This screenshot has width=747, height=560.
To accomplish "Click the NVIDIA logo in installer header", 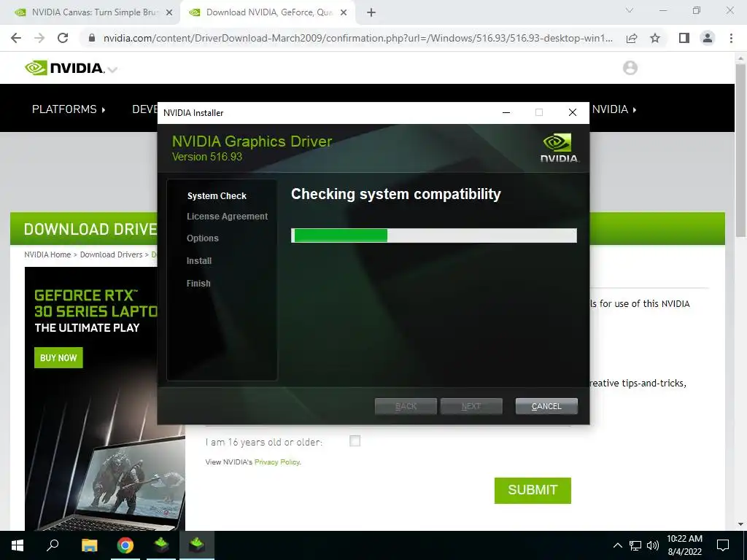I will 560,148.
